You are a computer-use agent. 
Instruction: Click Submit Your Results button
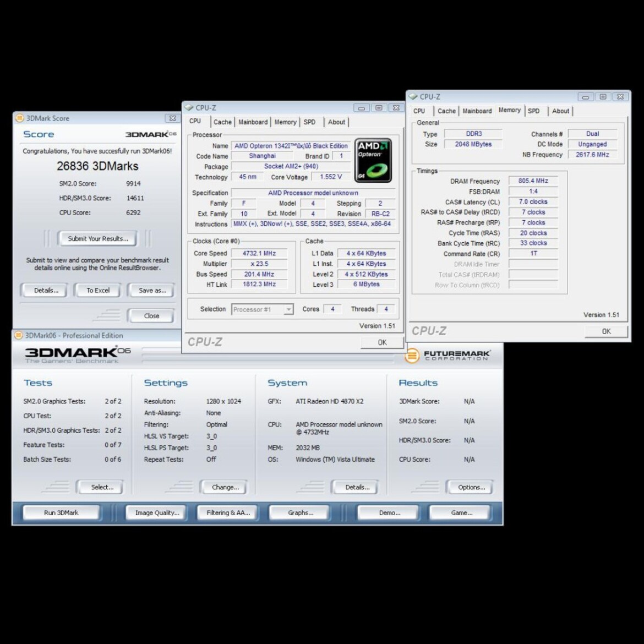(x=98, y=239)
